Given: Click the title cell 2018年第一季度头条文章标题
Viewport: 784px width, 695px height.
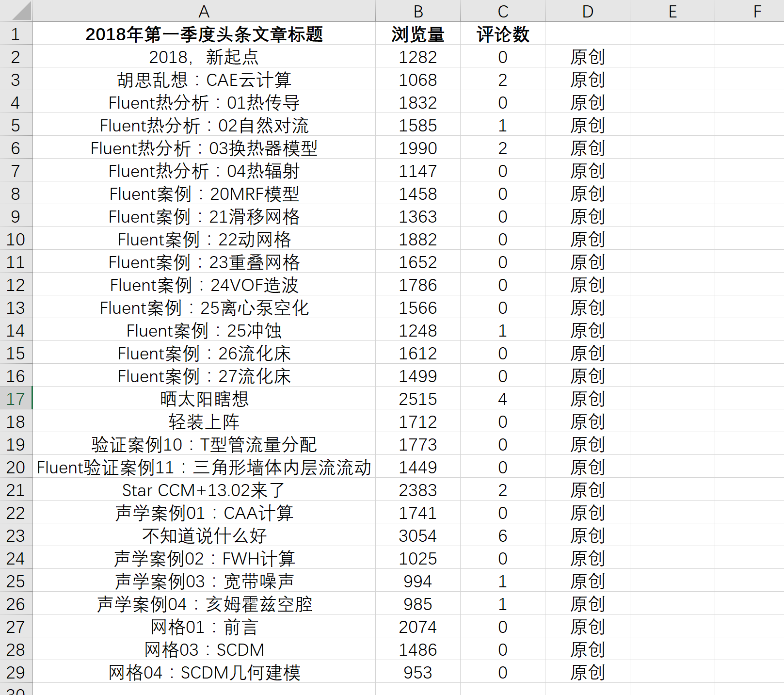Looking at the screenshot, I should 204,33.
